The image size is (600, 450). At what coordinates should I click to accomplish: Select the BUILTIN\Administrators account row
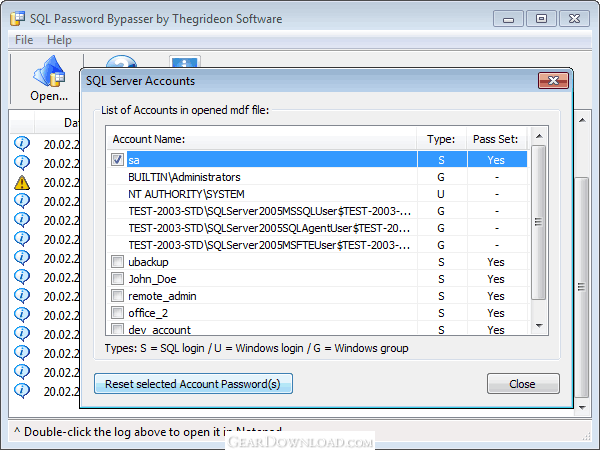317,177
